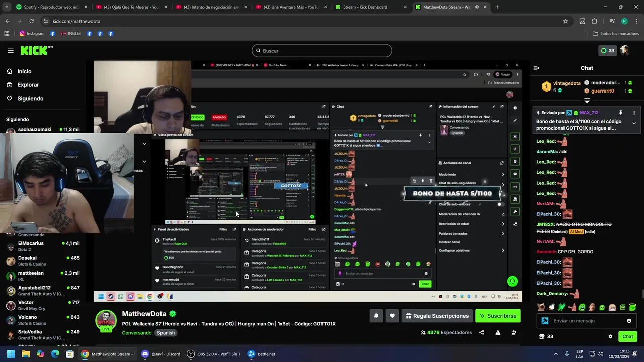Select first quick emote below chat
This screenshot has height=362, width=644.
(x=541, y=307)
